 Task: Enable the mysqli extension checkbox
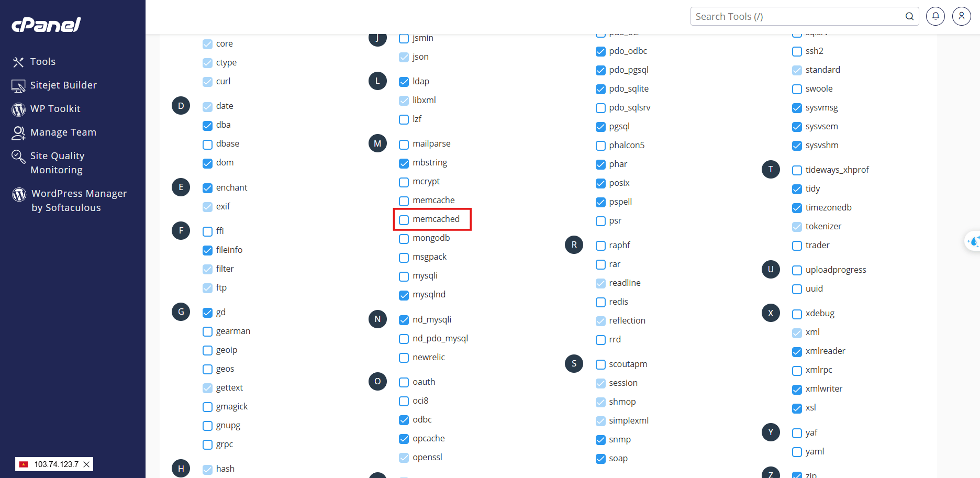click(x=404, y=276)
